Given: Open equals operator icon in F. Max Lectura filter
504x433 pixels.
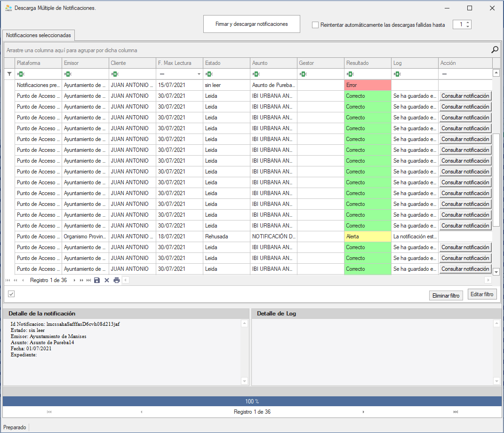Looking at the screenshot, I should pyautogui.click(x=162, y=74).
